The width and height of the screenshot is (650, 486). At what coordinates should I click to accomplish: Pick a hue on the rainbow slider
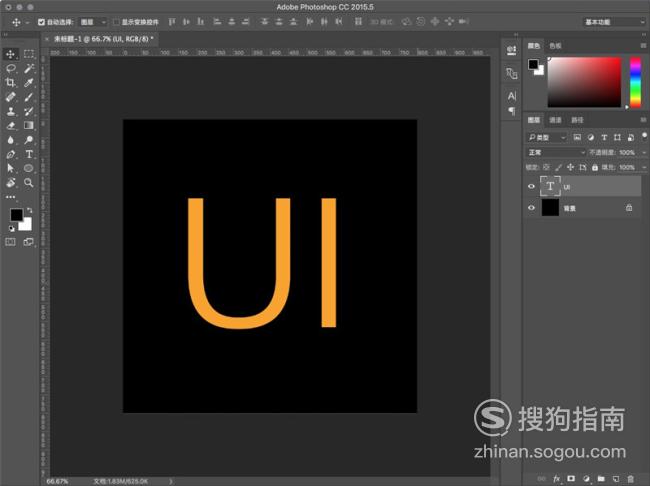(x=635, y=83)
